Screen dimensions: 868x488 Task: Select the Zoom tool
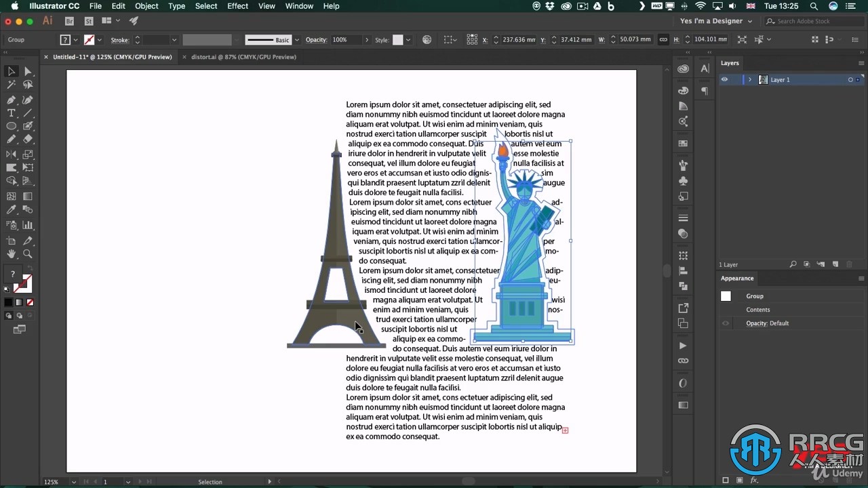pyautogui.click(x=28, y=254)
